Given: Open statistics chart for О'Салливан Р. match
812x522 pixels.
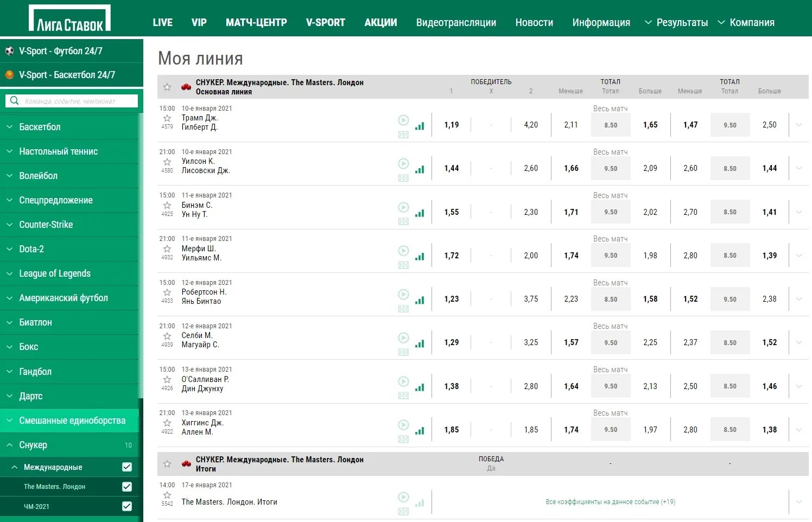Looking at the screenshot, I should tap(420, 387).
